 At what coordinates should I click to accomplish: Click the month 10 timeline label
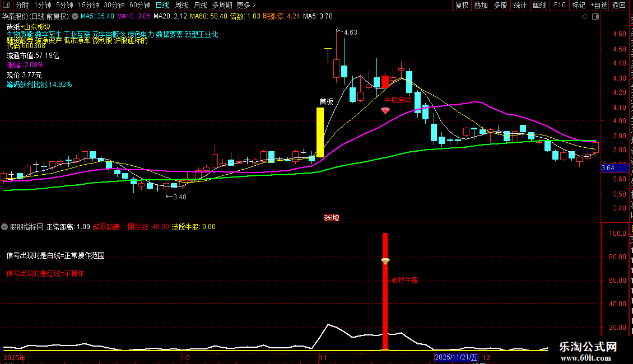[x=186, y=357]
